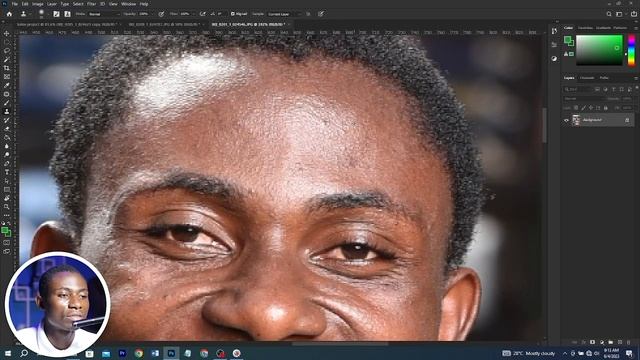Click the Search magnifier icon at top right
The image size is (640, 360).
pyautogui.click(x=609, y=14)
